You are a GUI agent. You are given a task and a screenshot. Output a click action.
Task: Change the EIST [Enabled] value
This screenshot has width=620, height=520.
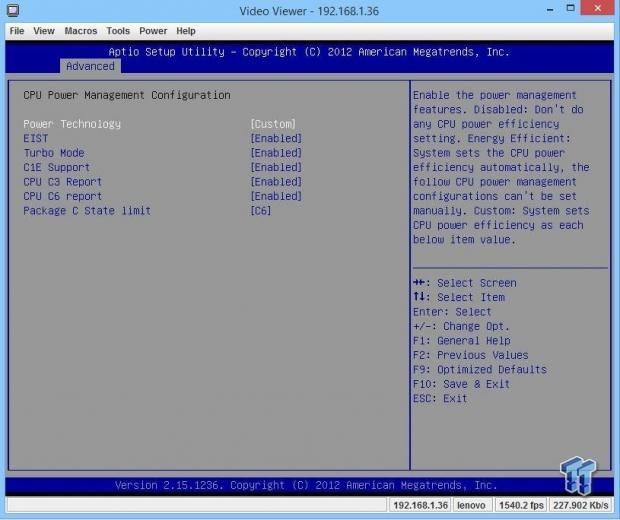[276, 138]
